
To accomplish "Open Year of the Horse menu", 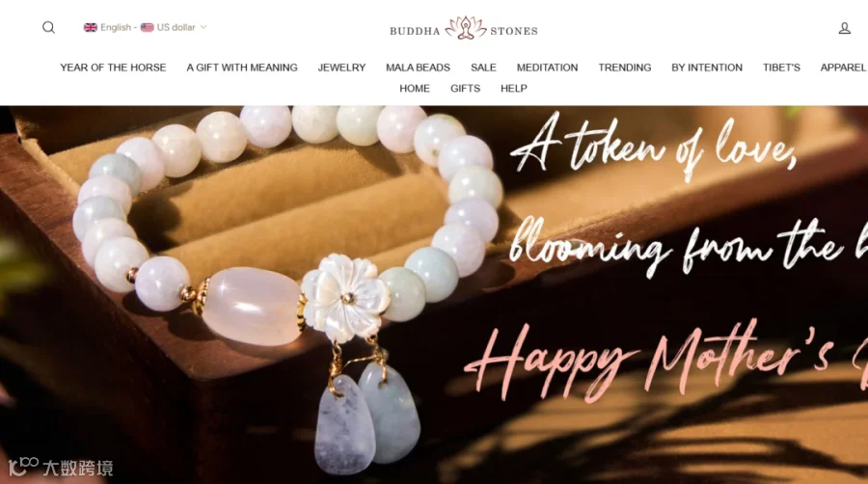I will pos(113,67).
